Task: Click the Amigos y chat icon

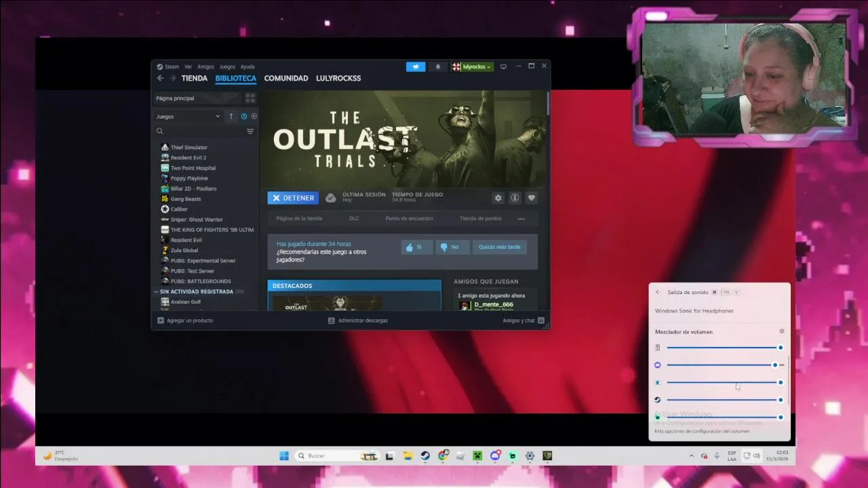Action: [x=541, y=321]
